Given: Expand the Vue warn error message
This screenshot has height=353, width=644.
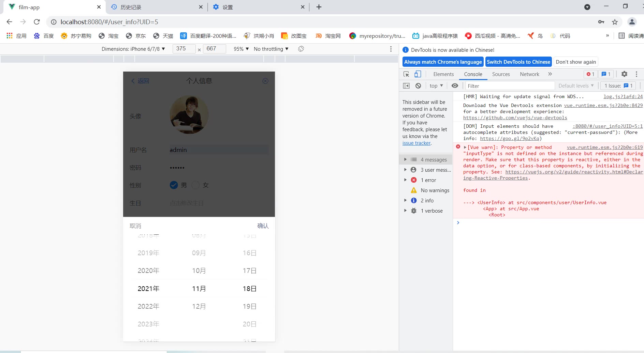Looking at the screenshot, I should 465,147.
